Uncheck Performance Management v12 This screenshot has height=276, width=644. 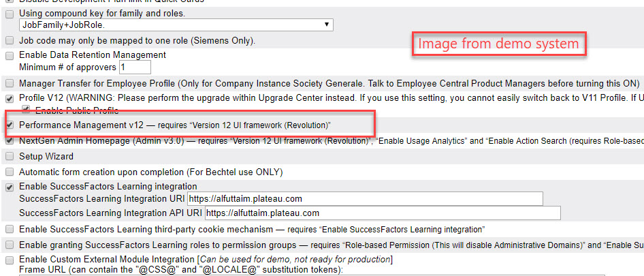tap(10, 125)
